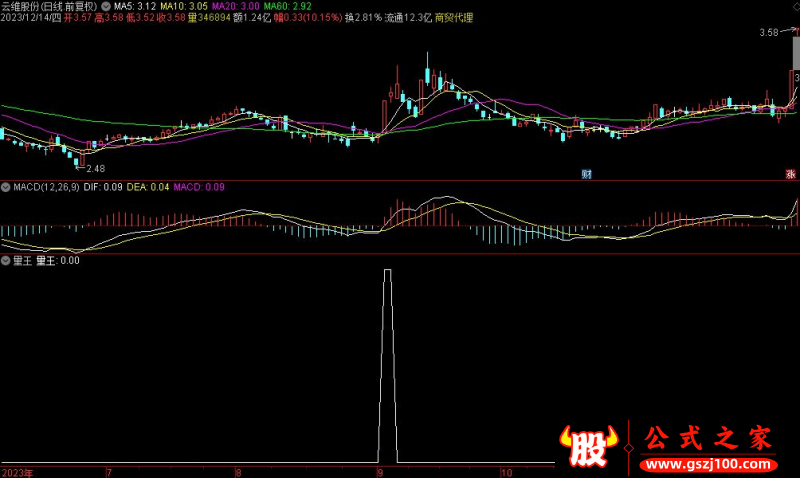Click the MA5: 3.12 legend label
Viewport: 800px width, 478px height.
click(x=134, y=6)
